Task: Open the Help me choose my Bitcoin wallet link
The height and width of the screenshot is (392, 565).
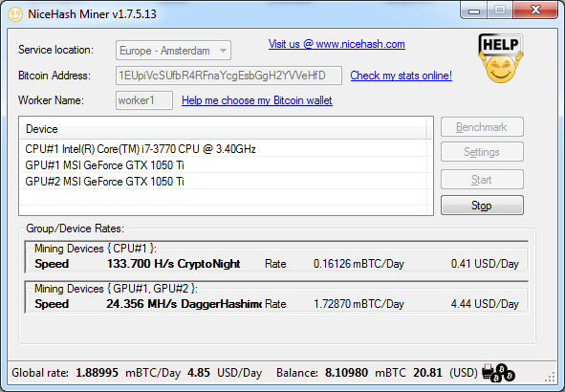Action: (x=257, y=100)
